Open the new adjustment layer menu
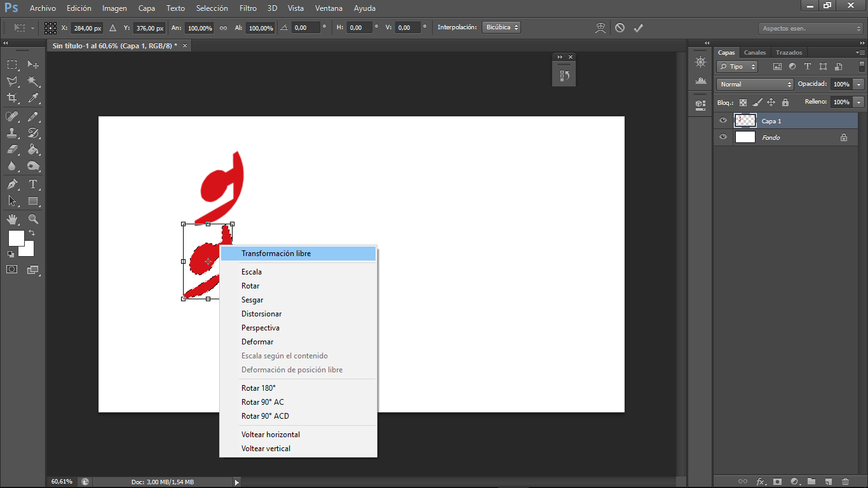This screenshot has height=488, width=868. pyautogui.click(x=794, y=482)
